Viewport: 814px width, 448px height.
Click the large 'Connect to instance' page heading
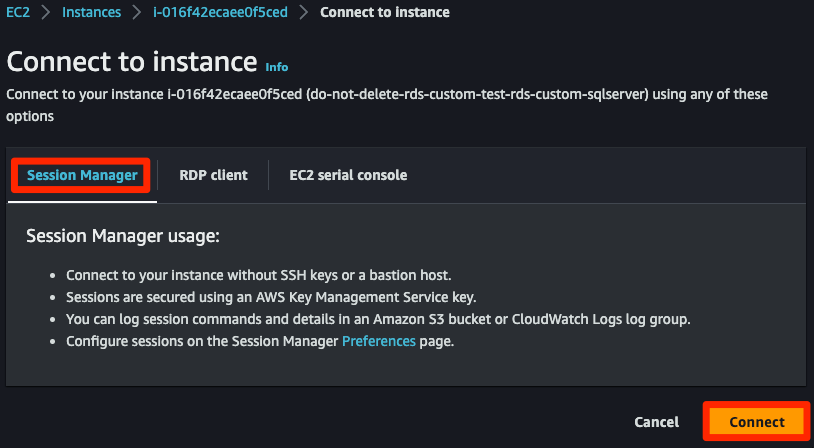point(132,62)
